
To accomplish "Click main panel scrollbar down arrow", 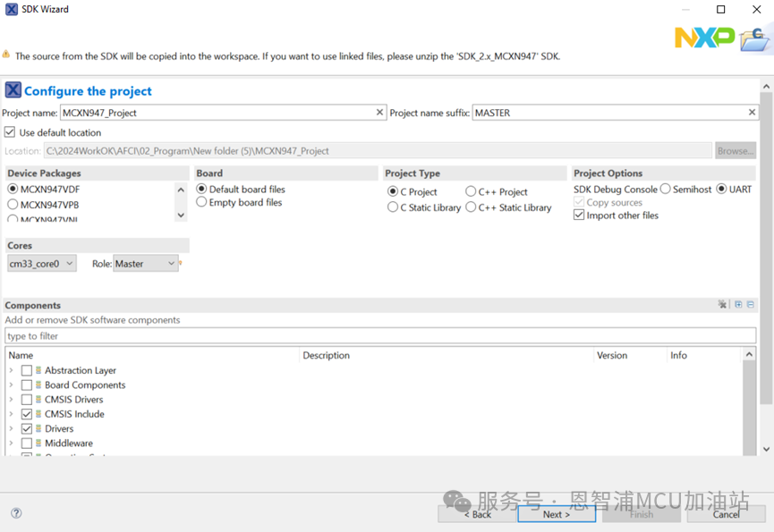I will (x=766, y=449).
